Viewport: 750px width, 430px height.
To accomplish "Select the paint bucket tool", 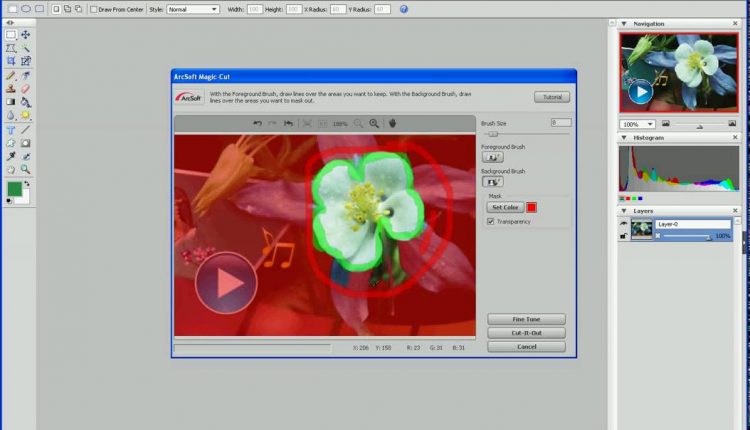I will [x=25, y=102].
